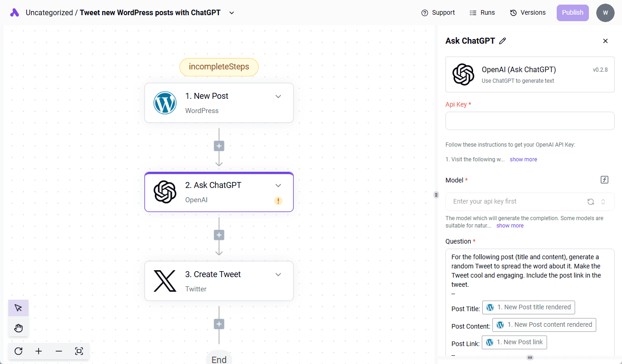Open the Runs list
Image resolution: width=622 pixels, height=364 pixels.
click(x=482, y=13)
